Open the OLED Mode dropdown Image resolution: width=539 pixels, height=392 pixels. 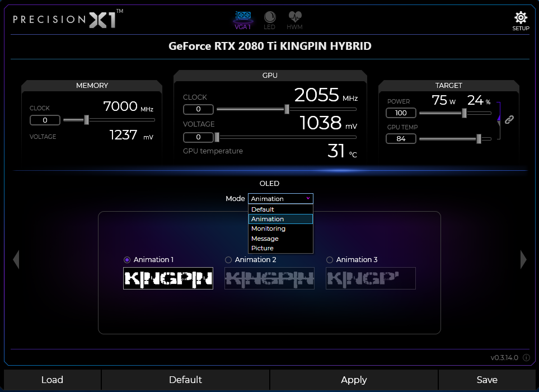click(280, 199)
